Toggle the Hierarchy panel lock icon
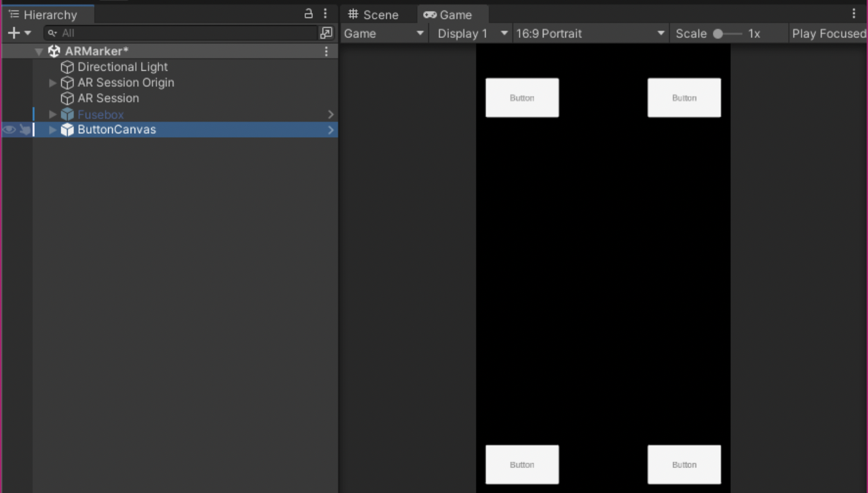The width and height of the screenshot is (868, 493). 308,14
